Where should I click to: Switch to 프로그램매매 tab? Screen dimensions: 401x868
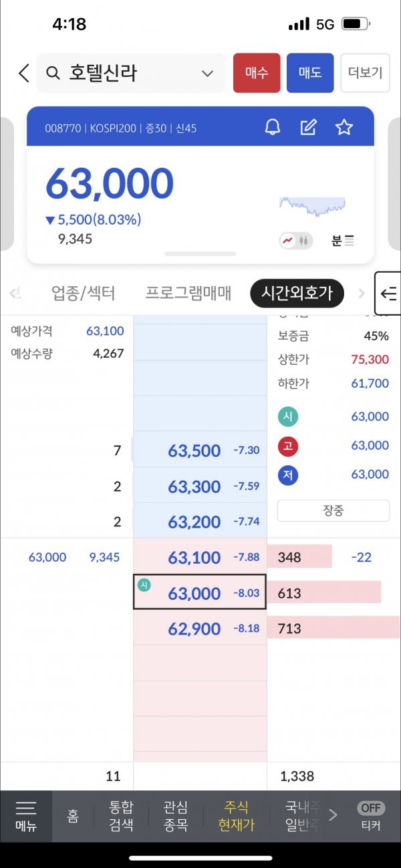pos(188,293)
